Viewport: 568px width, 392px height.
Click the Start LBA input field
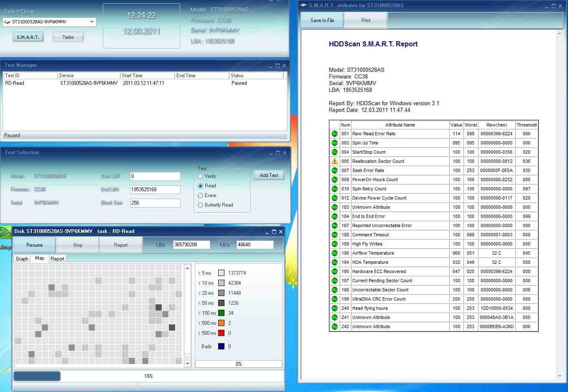click(155, 176)
